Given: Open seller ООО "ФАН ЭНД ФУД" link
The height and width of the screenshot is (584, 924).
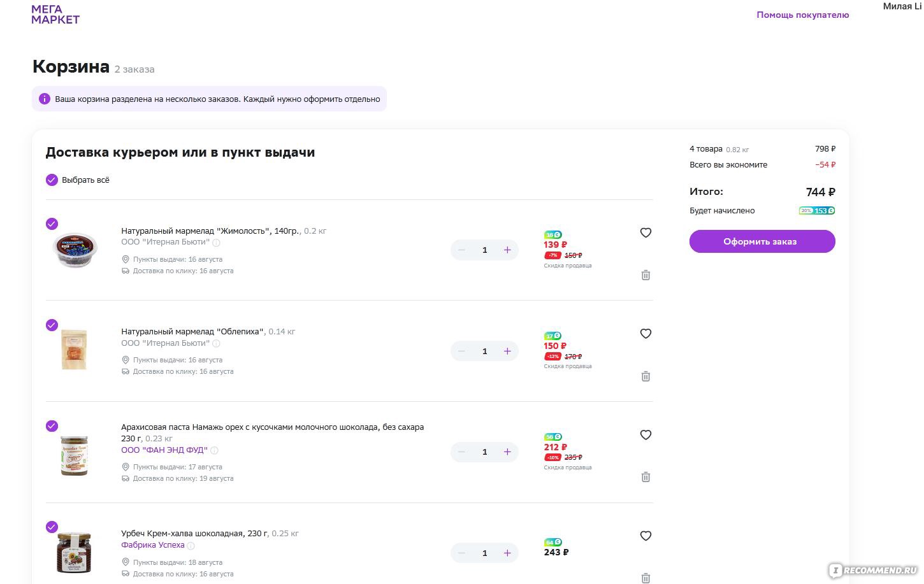Looking at the screenshot, I should point(164,450).
